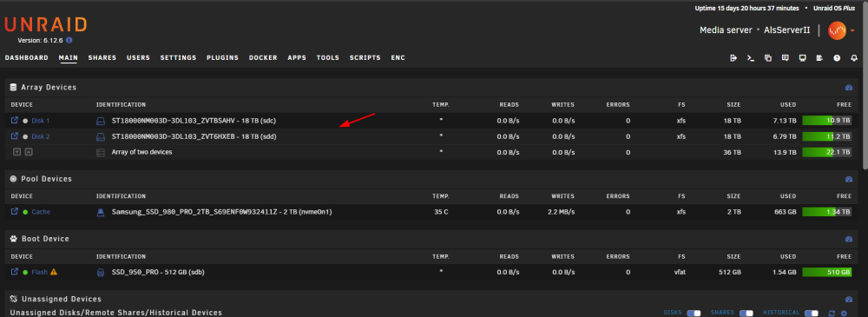This screenshot has width=868, height=317.
Task: Click the SSD_950_PRO flash device icon
Action: (100, 273)
